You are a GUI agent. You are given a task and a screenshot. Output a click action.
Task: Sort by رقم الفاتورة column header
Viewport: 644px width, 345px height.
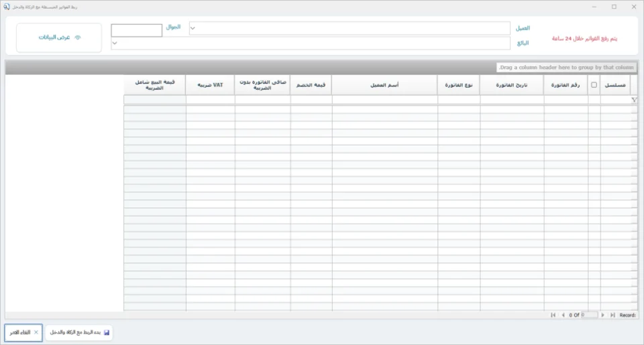(x=566, y=85)
